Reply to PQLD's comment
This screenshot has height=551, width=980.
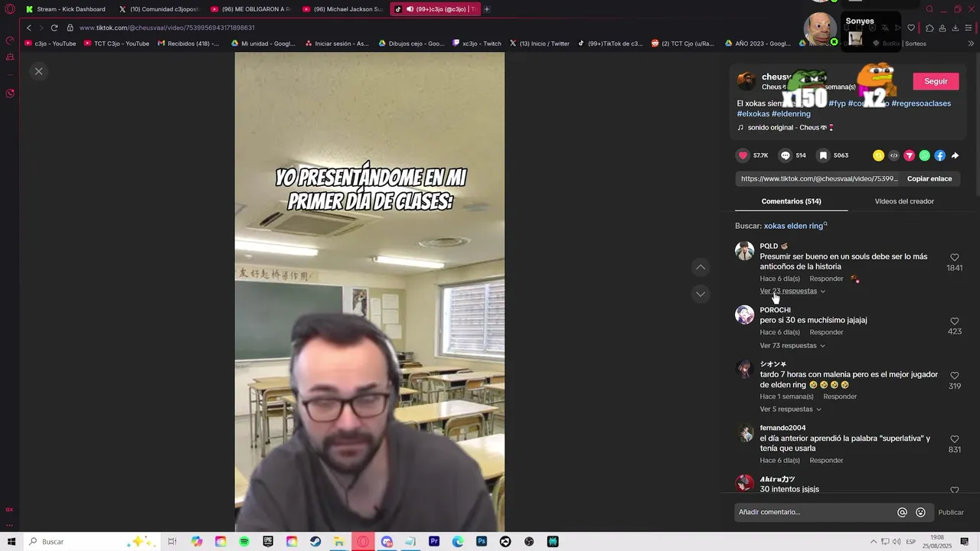click(826, 279)
